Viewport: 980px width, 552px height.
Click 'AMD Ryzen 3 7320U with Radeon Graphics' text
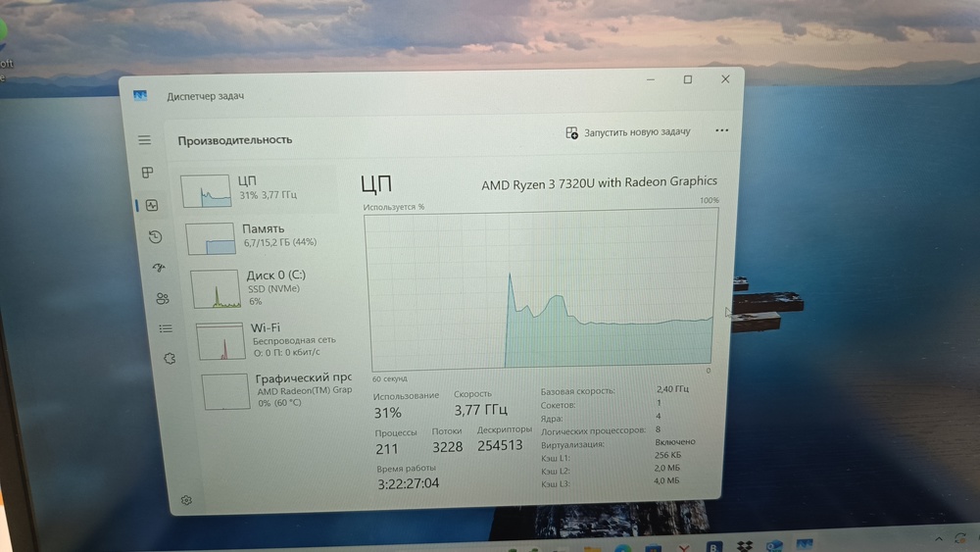coord(599,183)
